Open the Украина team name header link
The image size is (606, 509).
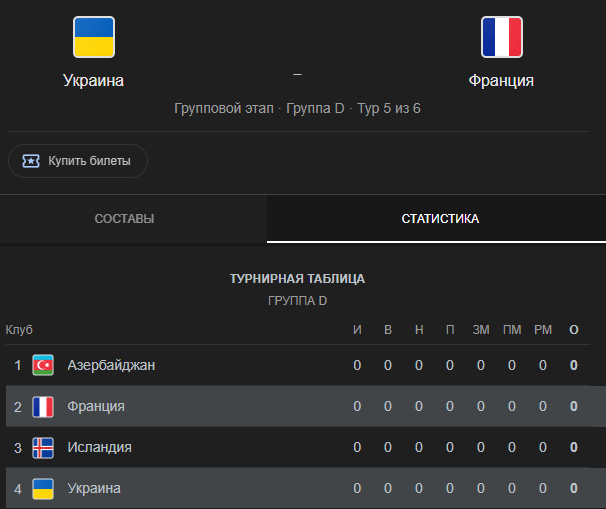point(94,80)
